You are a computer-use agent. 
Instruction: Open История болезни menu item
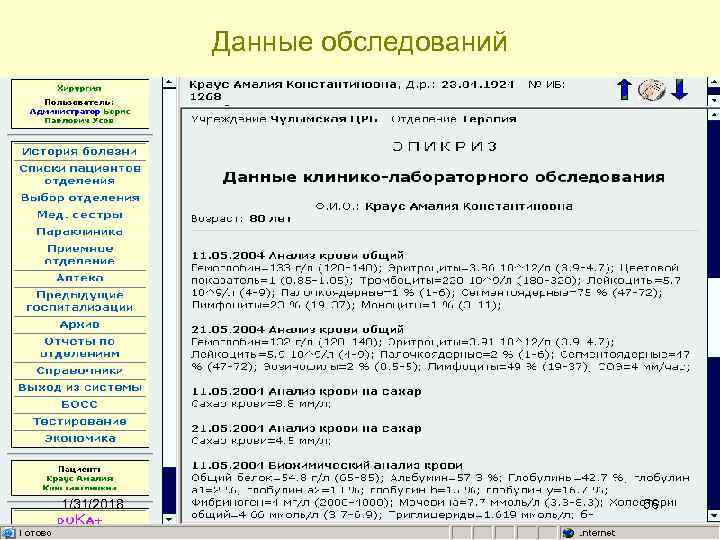79,152
